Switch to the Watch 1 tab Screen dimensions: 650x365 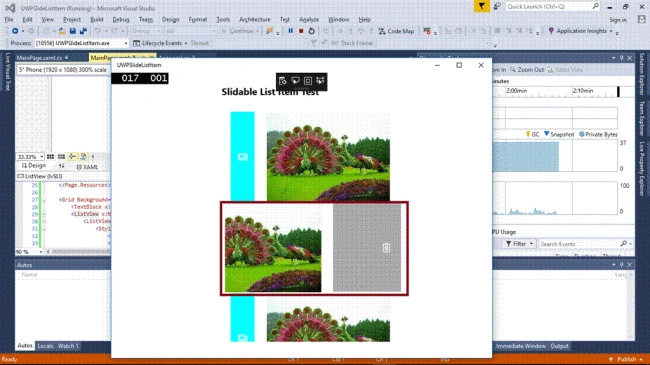pyautogui.click(x=68, y=346)
